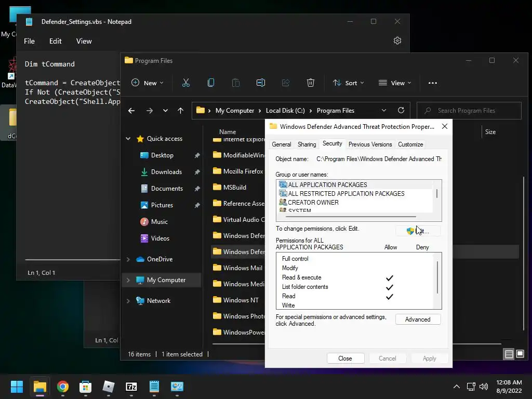This screenshot has height=399, width=532.
Task: Expand the OneDrive tree node
Action: coord(128,259)
